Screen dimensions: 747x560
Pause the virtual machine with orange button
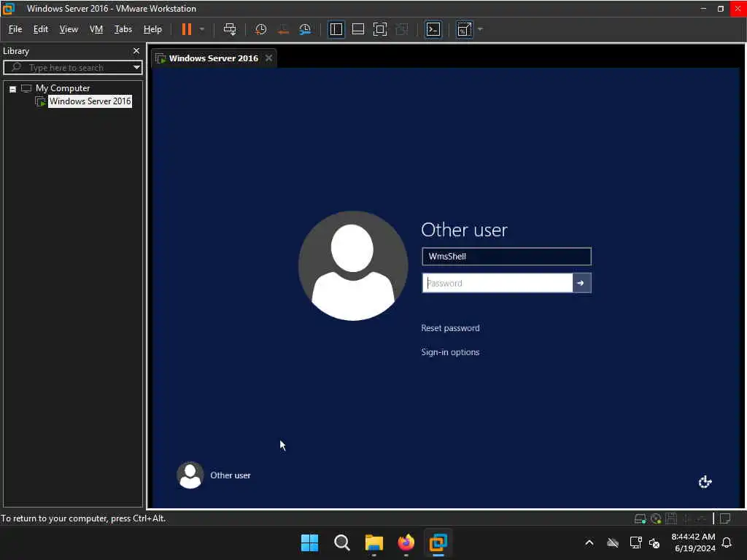pos(186,29)
